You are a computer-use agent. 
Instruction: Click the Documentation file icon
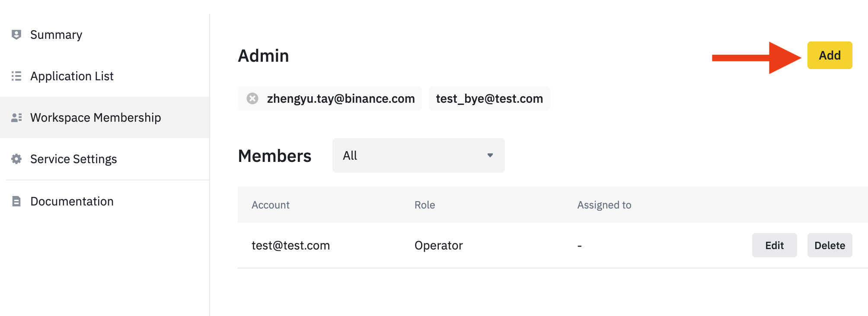[x=16, y=201]
